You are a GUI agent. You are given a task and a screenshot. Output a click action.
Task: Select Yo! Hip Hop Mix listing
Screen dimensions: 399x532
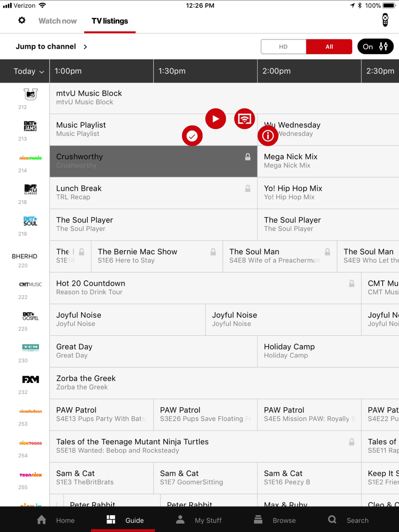click(x=328, y=193)
